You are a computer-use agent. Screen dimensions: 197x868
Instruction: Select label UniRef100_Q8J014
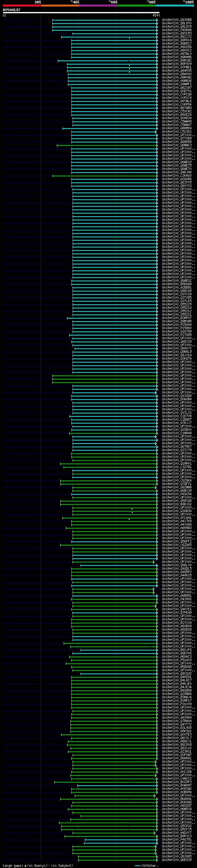point(177,355)
